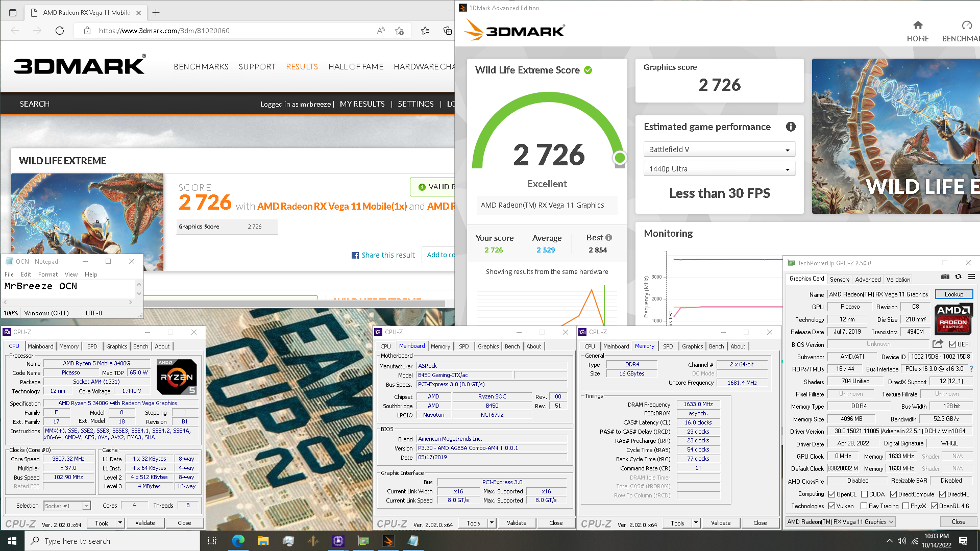Open new browser tab with plus
The height and width of the screenshot is (551, 980).
pyautogui.click(x=156, y=12)
